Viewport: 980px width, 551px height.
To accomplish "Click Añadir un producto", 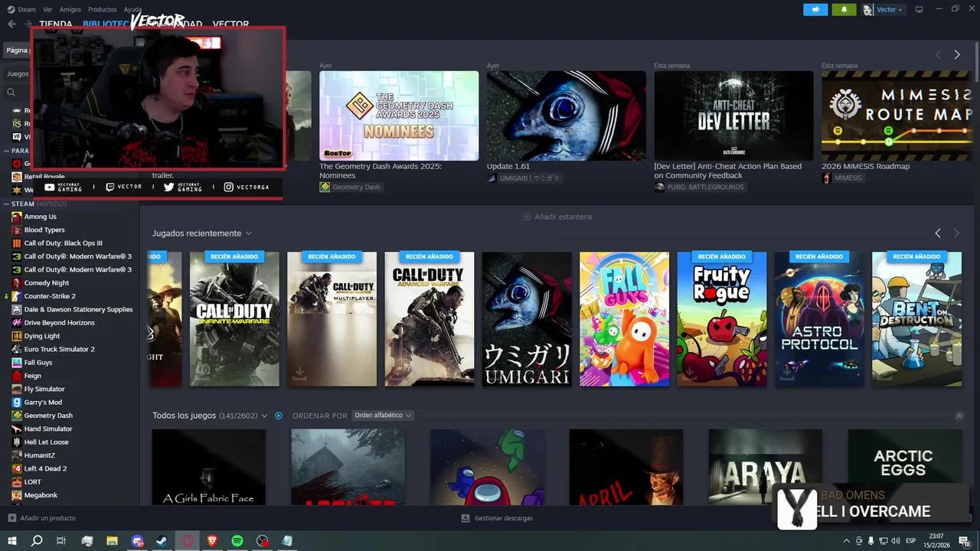I will tap(47, 518).
